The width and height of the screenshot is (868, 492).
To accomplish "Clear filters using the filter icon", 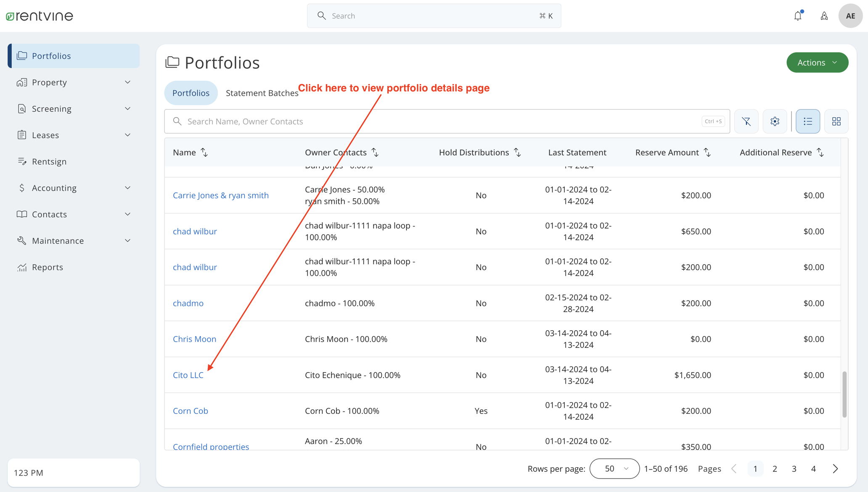I will point(746,121).
